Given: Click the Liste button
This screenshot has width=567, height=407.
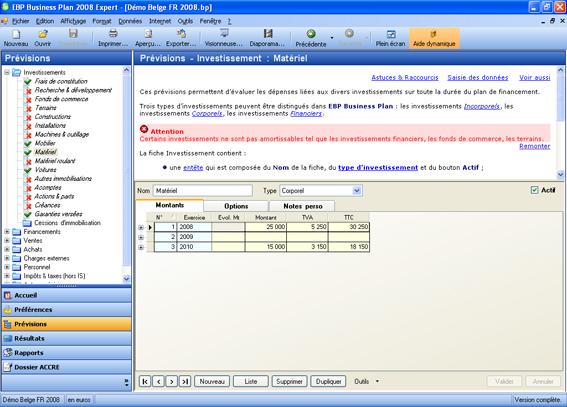Looking at the screenshot, I should click(251, 381).
